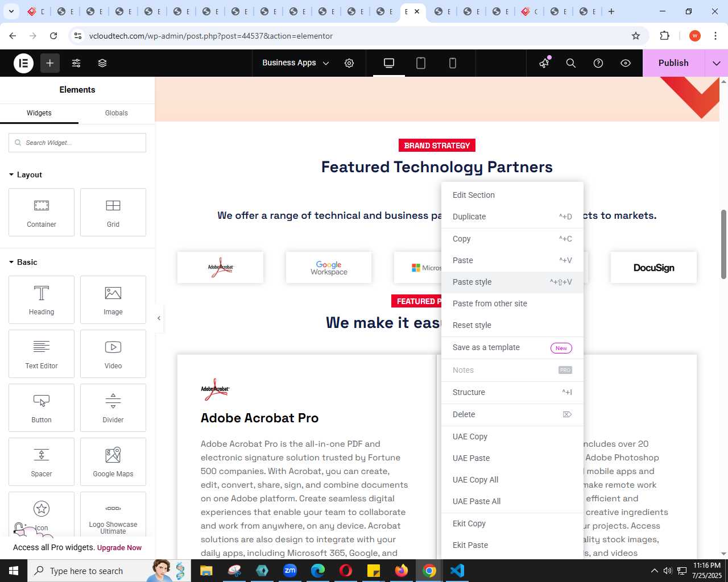Switch to tablet device view
This screenshot has height=582, width=728.
(421, 63)
